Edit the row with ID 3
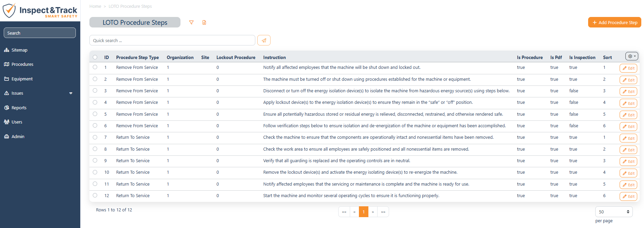The image size is (644, 228). click(628, 92)
